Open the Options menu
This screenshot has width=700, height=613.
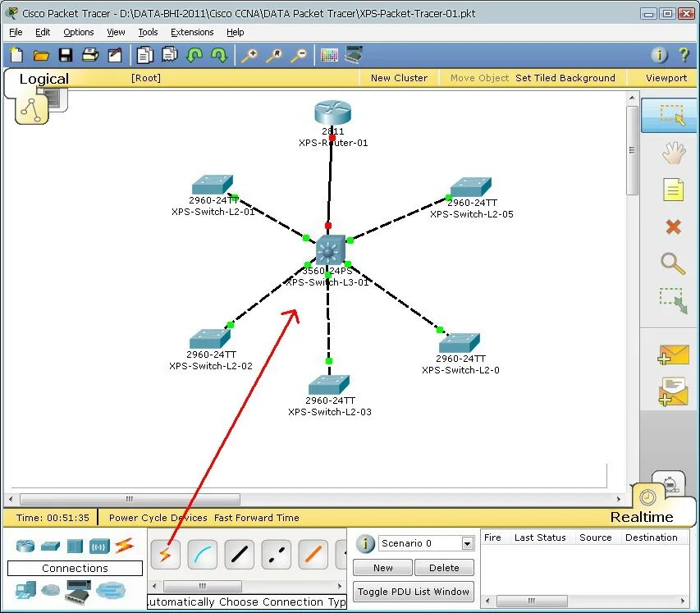pyautogui.click(x=79, y=32)
